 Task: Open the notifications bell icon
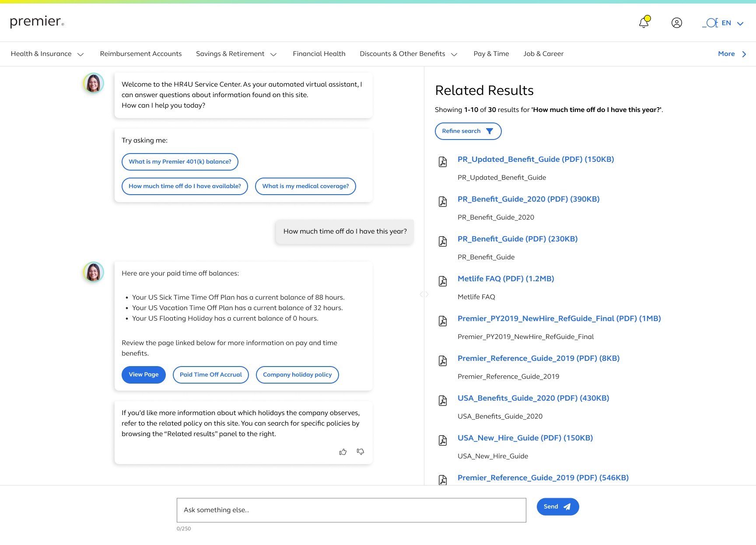644,22
